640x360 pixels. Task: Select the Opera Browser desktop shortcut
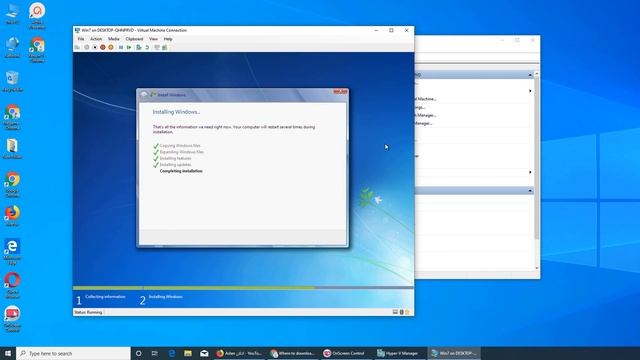click(x=12, y=285)
